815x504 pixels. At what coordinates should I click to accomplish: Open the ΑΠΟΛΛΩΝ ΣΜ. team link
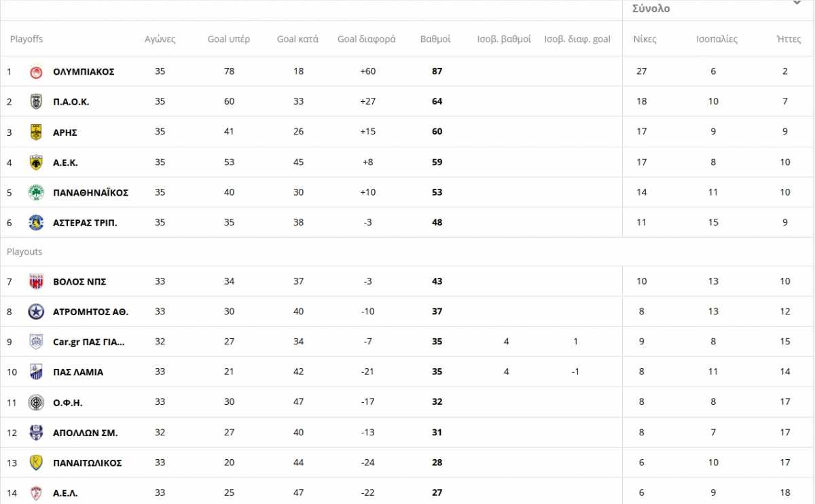click(85, 433)
